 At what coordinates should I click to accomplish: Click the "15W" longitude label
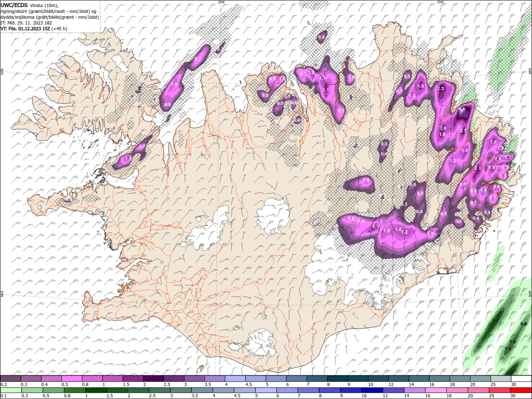440,2
